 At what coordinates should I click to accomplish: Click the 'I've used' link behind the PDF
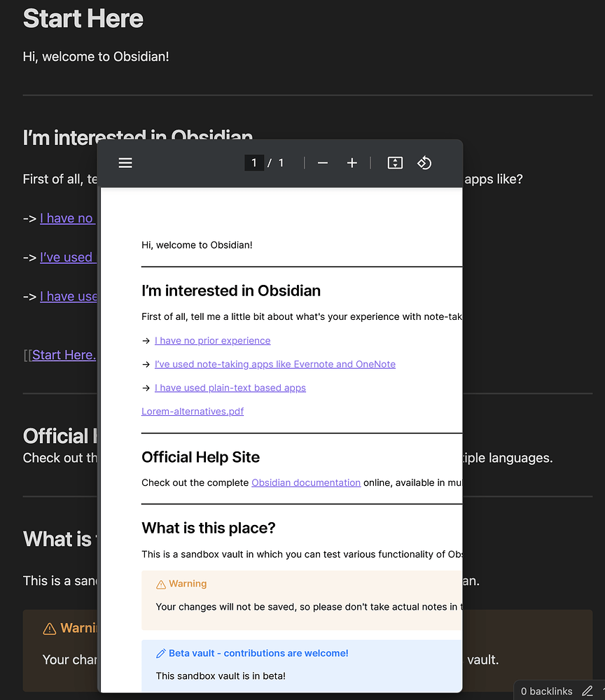(68, 257)
